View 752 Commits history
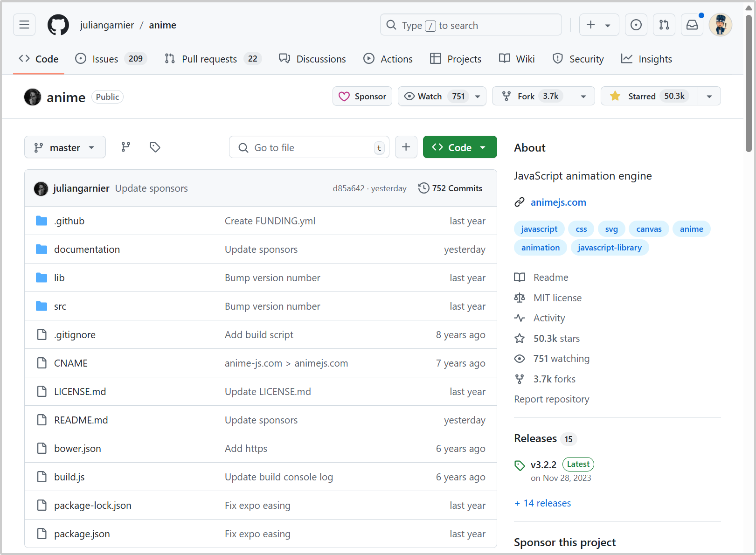The height and width of the screenshot is (555, 756). (451, 188)
